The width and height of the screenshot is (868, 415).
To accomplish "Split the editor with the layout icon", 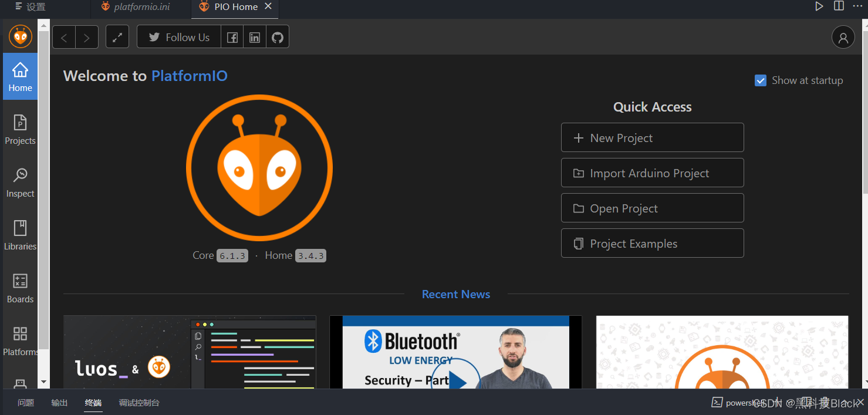I will pyautogui.click(x=839, y=6).
